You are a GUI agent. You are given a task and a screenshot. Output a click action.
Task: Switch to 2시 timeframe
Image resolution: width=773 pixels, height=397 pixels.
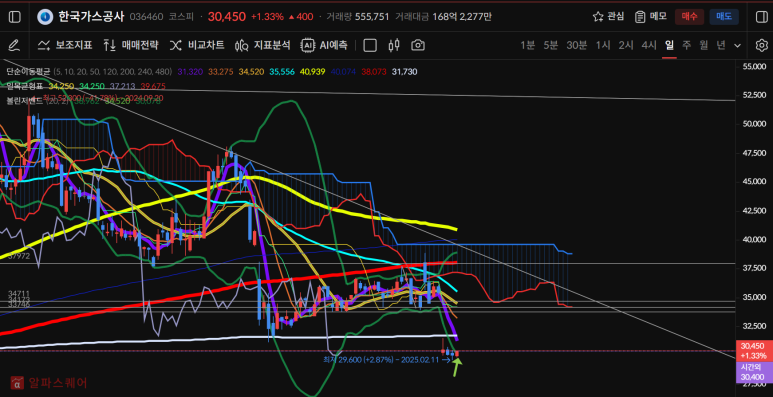[x=626, y=46]
